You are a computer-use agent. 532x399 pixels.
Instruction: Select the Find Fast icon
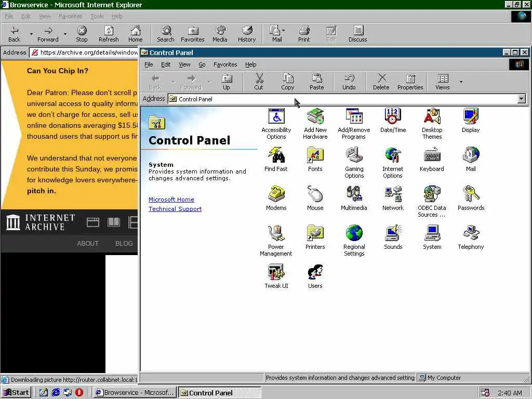tap(276, 159)
